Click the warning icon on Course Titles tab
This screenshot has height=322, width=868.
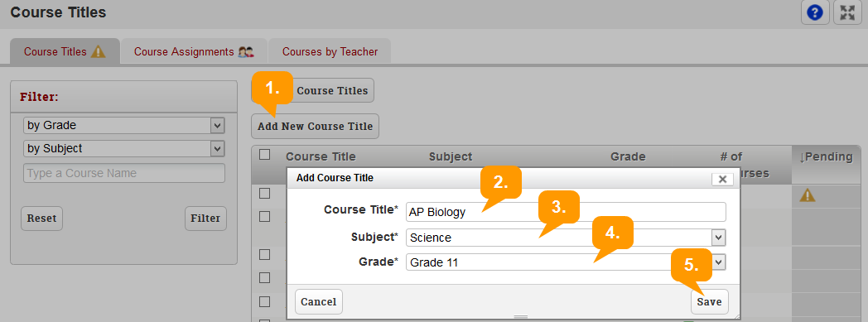point(98,51)
